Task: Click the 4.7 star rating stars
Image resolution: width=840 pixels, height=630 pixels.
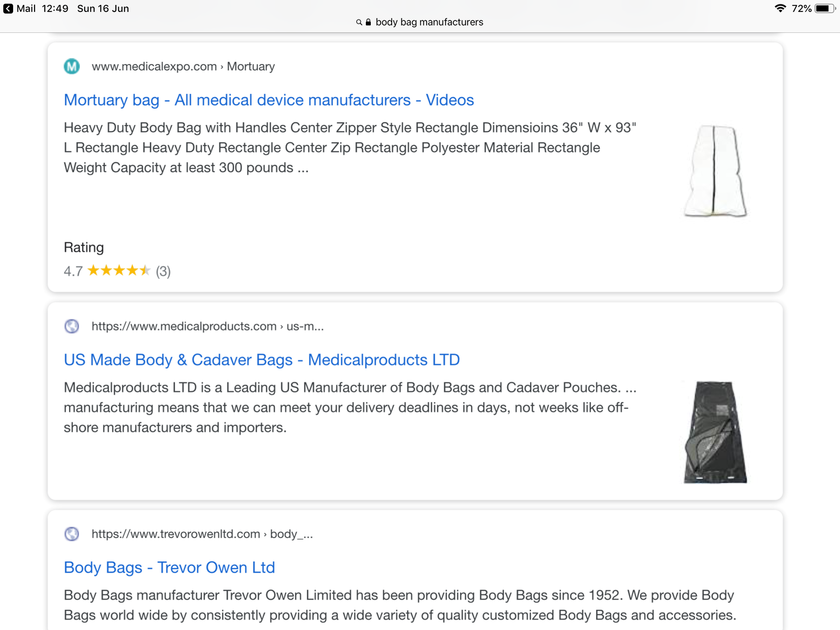Action: [x=119, y=271]
